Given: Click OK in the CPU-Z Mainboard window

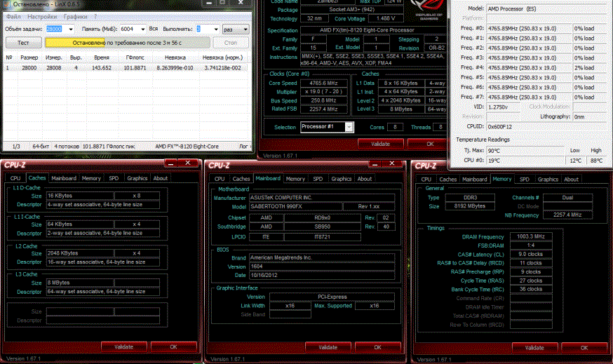Looking at the screenshot, I should pos(377,347).
